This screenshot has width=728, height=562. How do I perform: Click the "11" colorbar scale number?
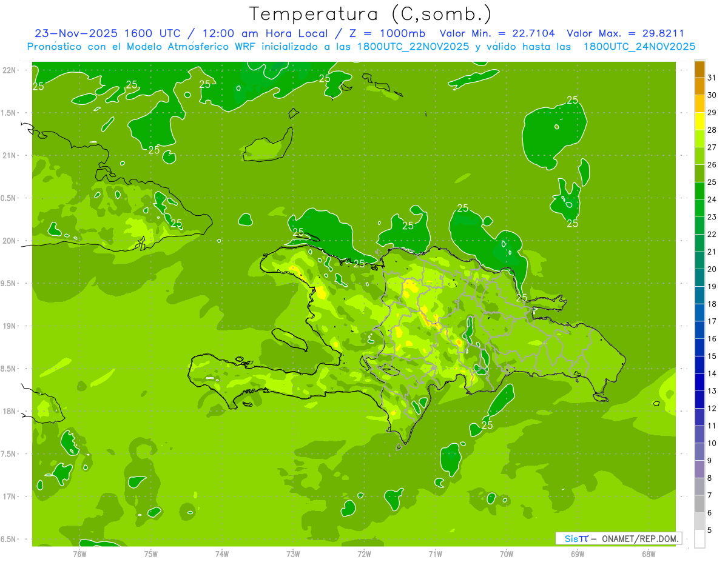click(712, 426)
